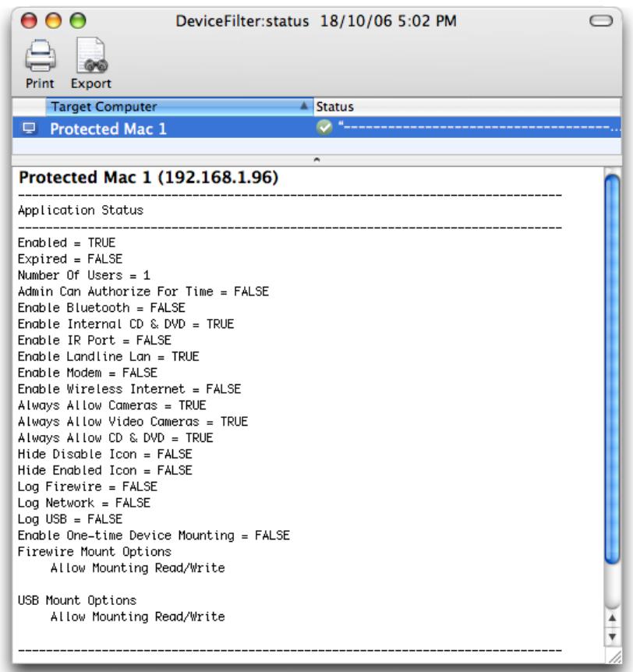Click the computer icon beside Protected Mac 1

[29, 128]
